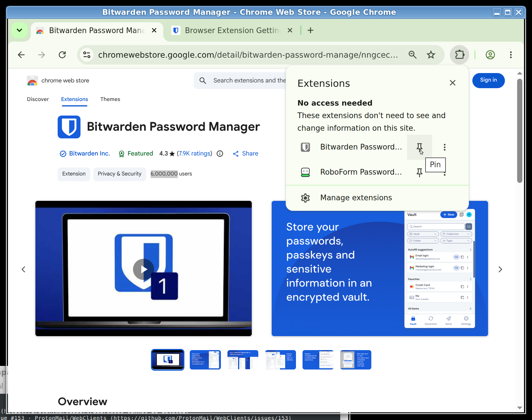Open Bitwarden extension more options menu

[x=444, y=147]
